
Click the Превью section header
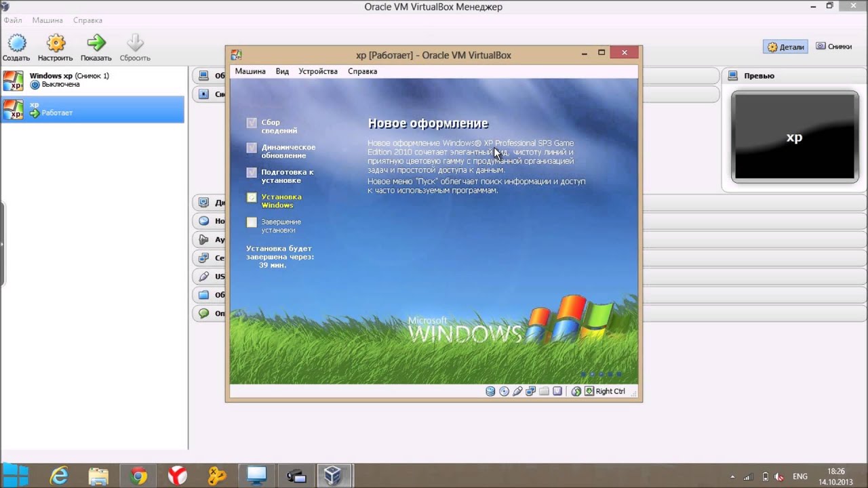point(794,76)
